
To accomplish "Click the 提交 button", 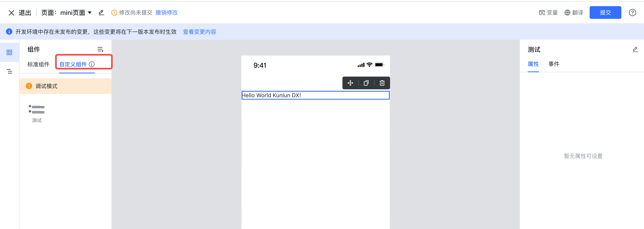I will [605, 13].
